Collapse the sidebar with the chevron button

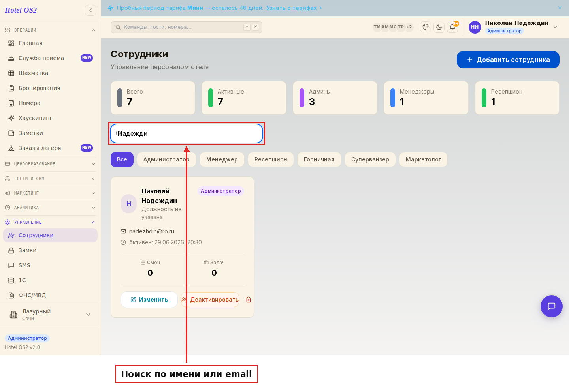point(90,10)
